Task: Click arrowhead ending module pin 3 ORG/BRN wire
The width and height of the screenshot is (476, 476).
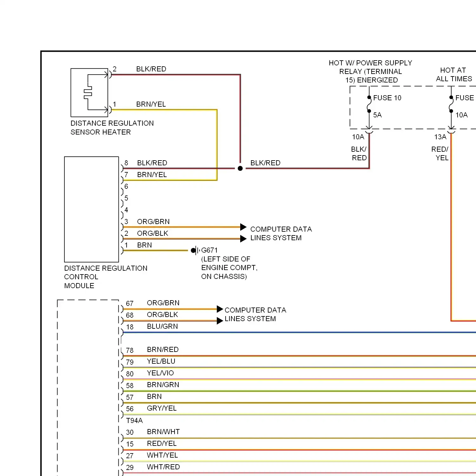Action: [243, 227]
